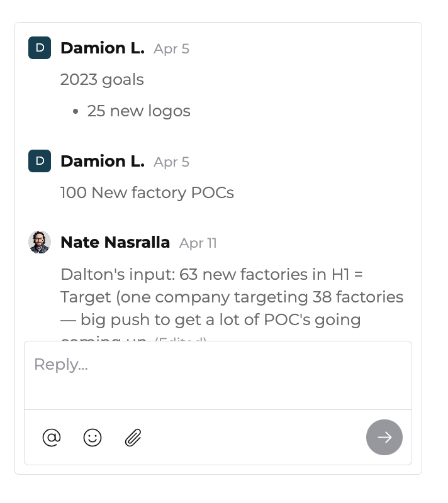Click Damion L. name above '2023 goals'

click(x=102, y=48)
